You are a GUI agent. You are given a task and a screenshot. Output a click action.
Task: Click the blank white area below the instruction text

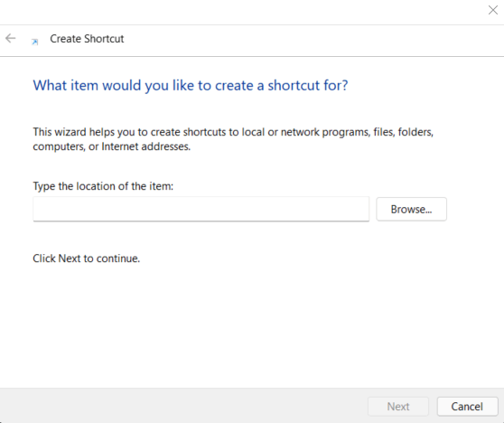[x=252, y=324]
